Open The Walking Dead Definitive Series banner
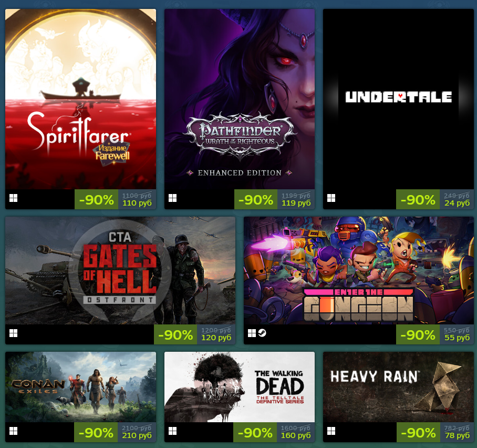This screenshot has height=448, width=477. (240, 387)
